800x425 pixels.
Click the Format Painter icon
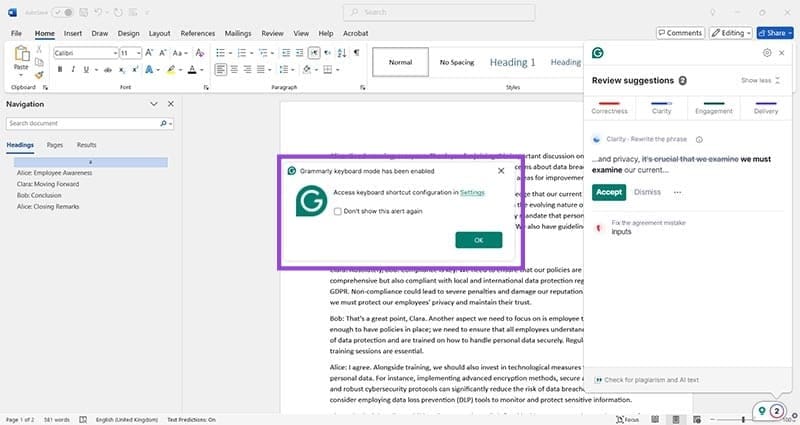tap(39, 73)
